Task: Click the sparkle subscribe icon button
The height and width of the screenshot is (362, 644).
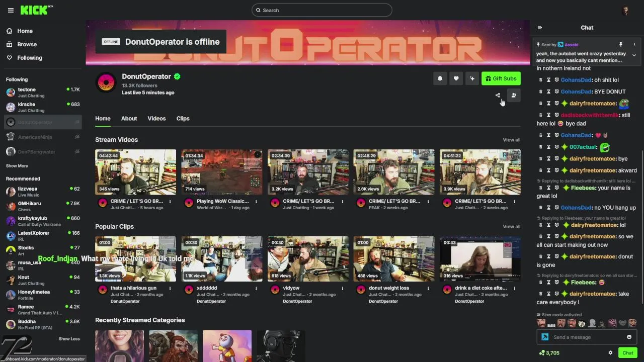Action: tap(472, 78)
